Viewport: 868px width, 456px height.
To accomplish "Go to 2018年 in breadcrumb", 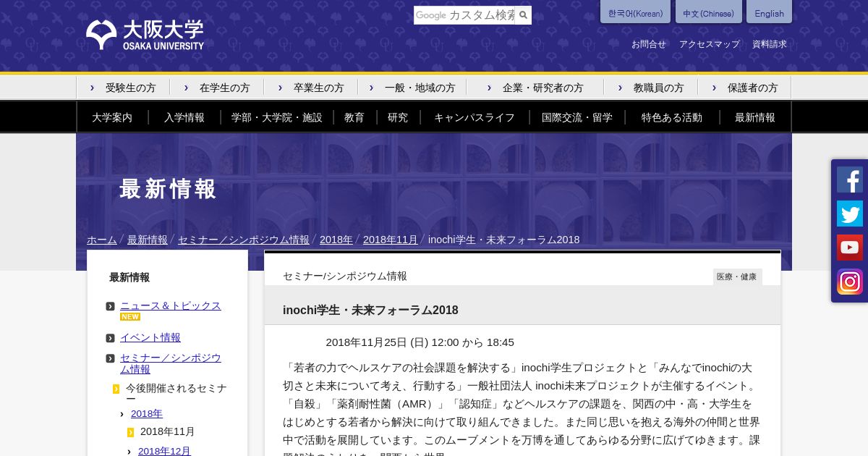I will [x=336, y=240].
